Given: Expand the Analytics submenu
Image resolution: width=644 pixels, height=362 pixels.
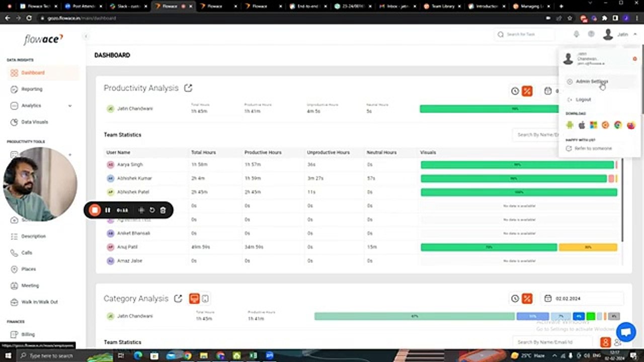Looking at the screenshot, I should point(70,106).
